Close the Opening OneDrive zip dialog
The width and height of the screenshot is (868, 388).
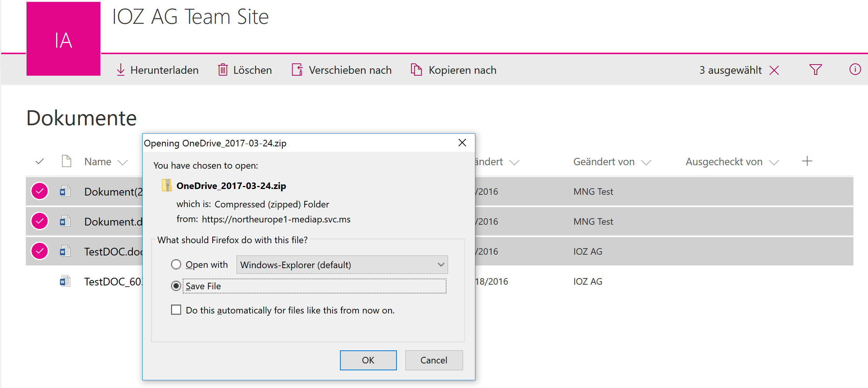click(462, 143)
